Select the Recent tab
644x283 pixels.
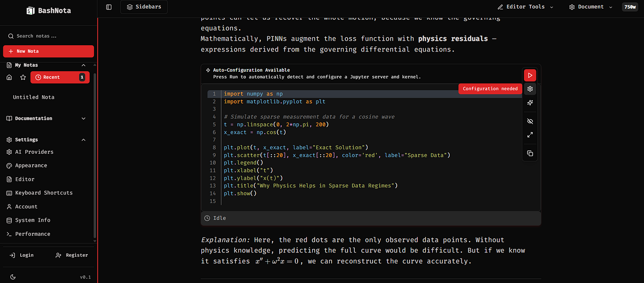[60, 77]
